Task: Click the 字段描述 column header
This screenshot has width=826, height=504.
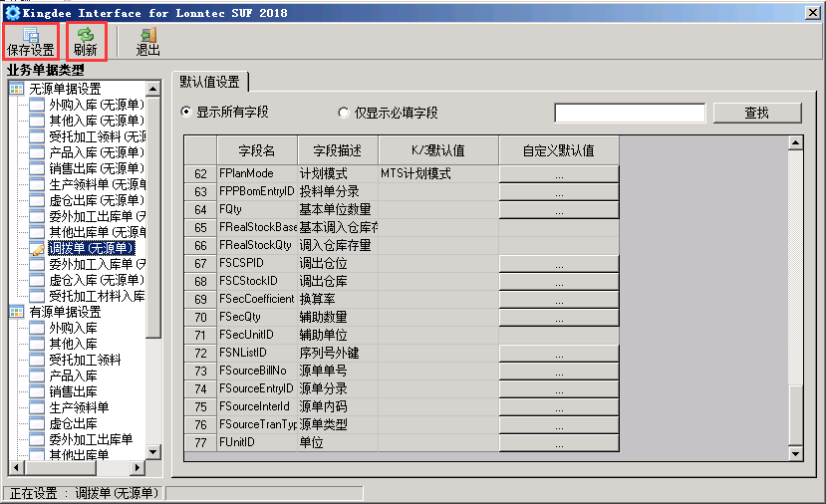Action: (338, 150)
